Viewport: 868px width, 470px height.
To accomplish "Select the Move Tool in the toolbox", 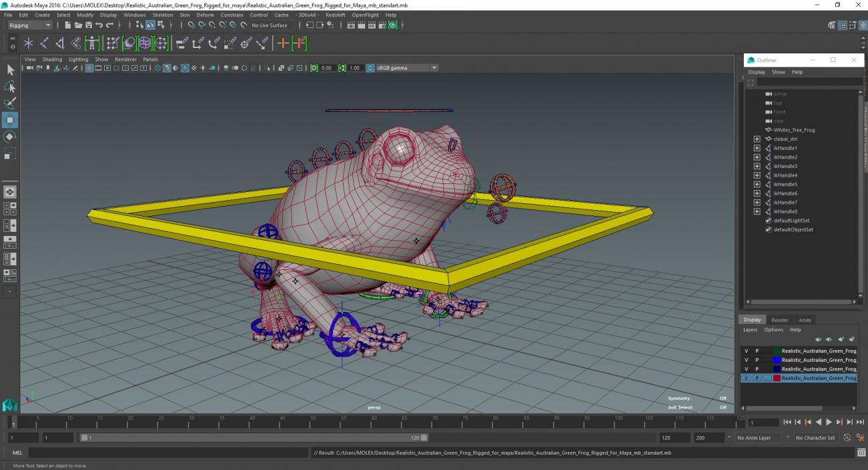I will point(11,120).
